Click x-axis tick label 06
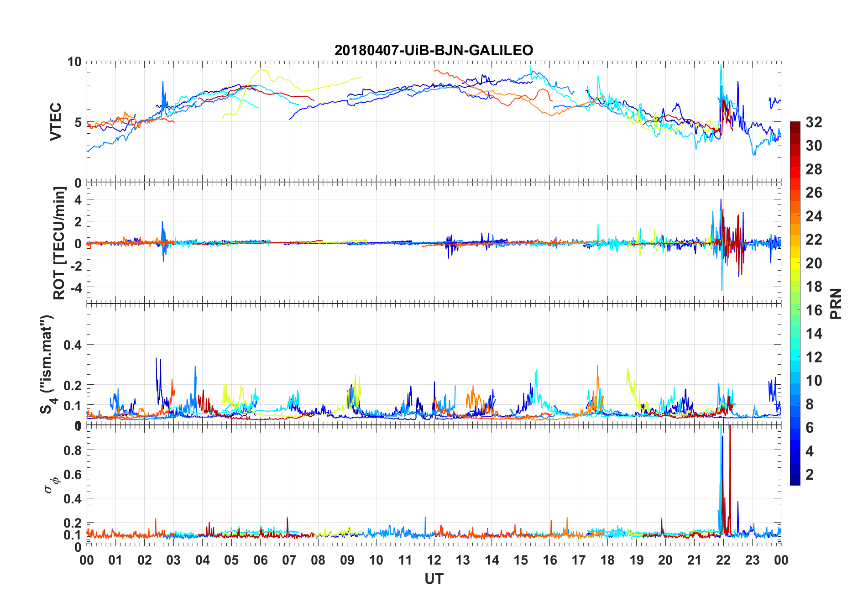 [x=260, y=560]
